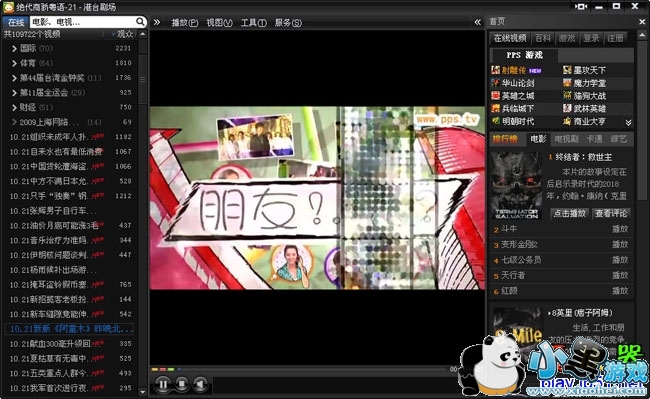Select the 游戏 tab in right panel
Screen dimensions: 650x399
click(567, 38)
